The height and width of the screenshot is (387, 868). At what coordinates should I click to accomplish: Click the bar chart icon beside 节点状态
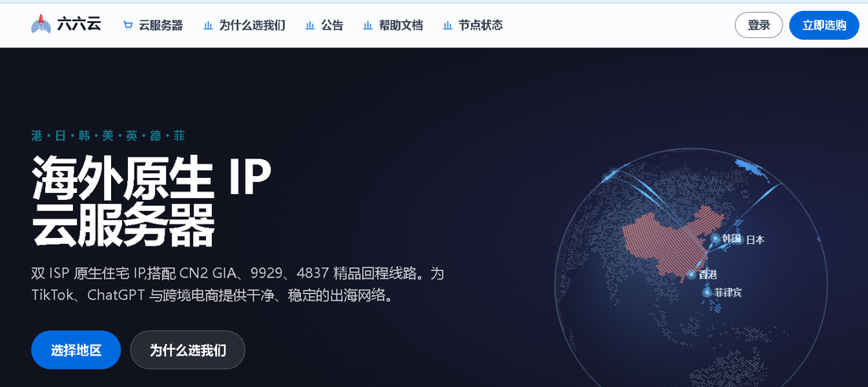click(x=448, y=25)
